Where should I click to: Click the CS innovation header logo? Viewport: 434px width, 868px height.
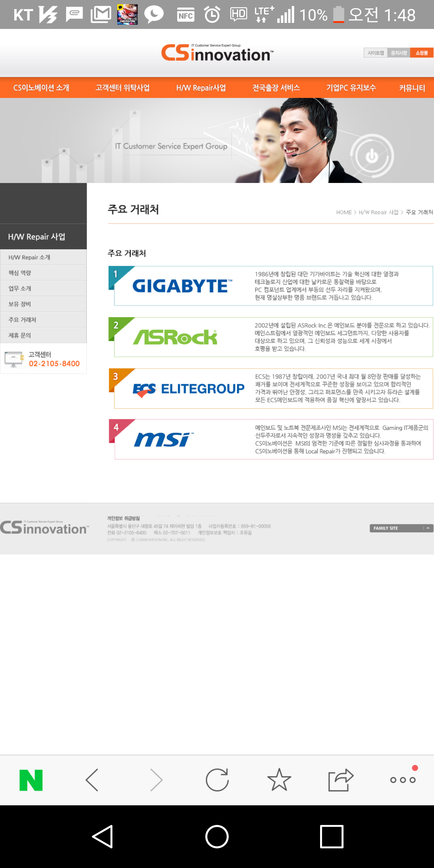coord(217,52)
